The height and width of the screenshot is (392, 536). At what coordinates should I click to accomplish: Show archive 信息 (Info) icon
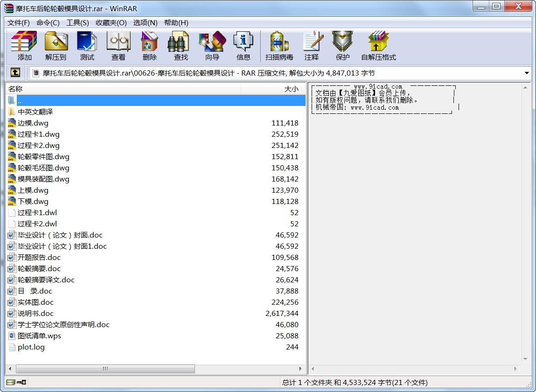coord(243,46)
